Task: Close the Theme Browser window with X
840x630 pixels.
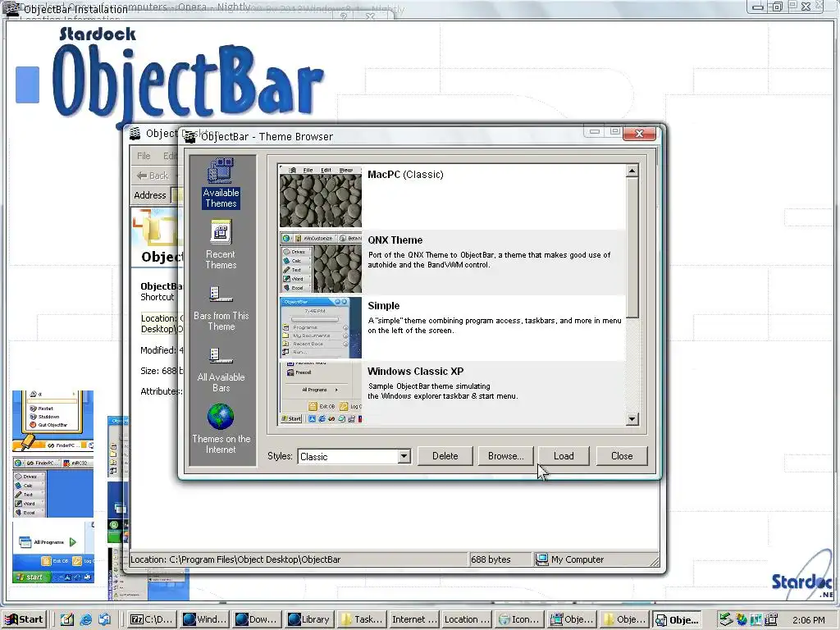Action: pyautogui.click(x=639, y=134)
